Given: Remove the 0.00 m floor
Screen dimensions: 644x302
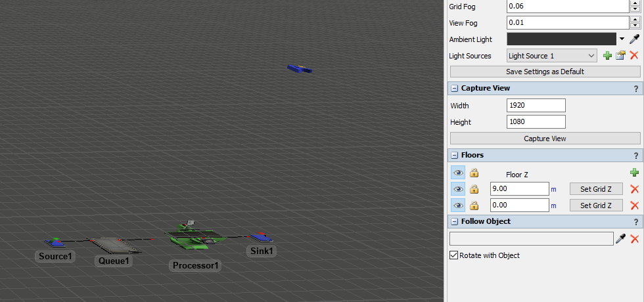Looking at the screenshot, I should click(x=635, y=205).
